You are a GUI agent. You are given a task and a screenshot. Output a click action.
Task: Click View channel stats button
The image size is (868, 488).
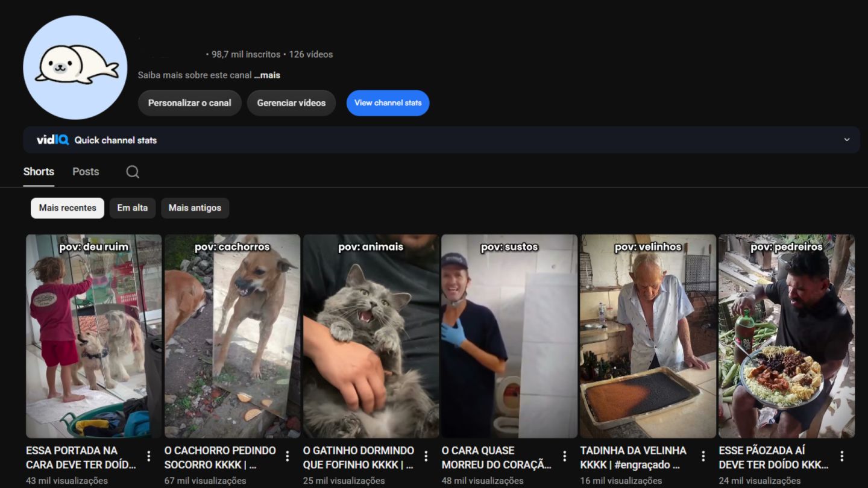pyautogui.click(x=388, y=103)
